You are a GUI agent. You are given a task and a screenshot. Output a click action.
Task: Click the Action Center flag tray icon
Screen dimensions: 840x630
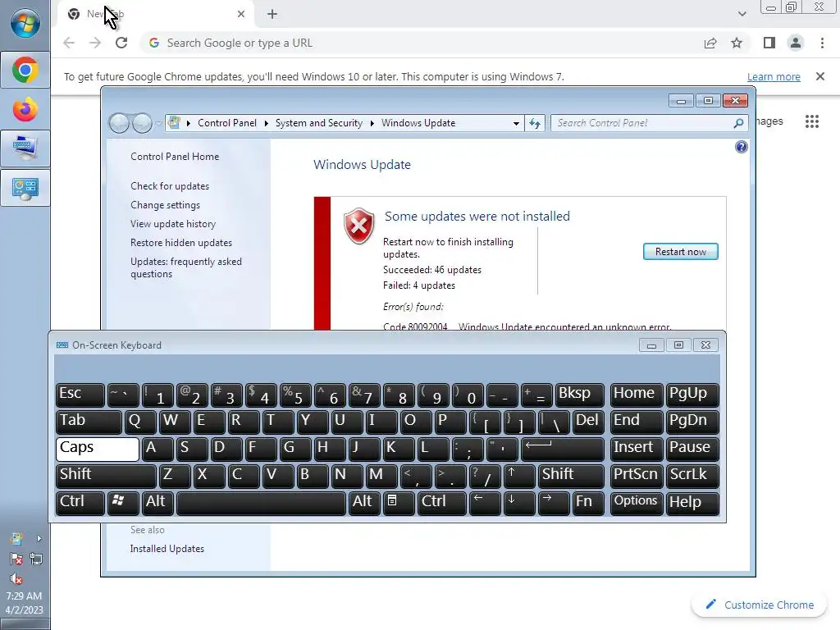(16, 559)
